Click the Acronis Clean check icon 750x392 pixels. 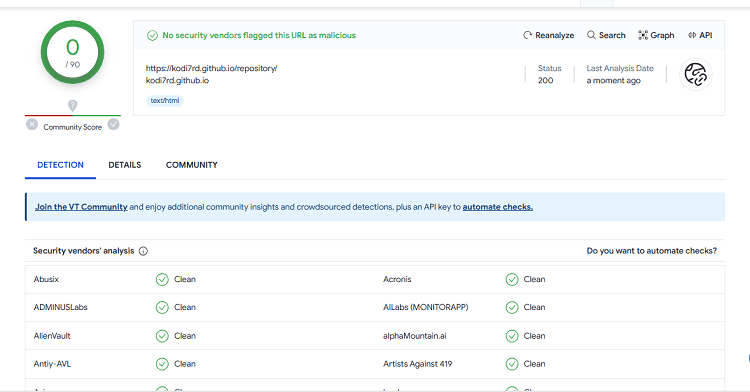[512, 280]
